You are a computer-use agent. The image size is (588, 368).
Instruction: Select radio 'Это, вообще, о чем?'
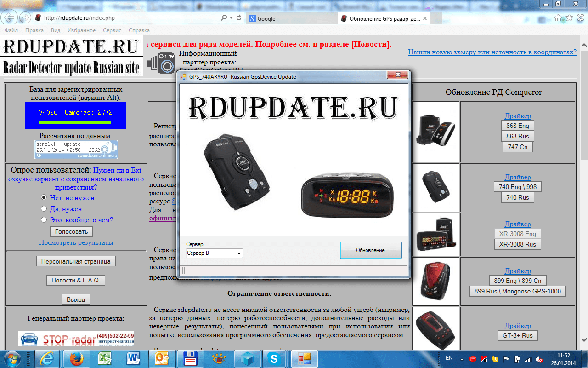(44, 220)
